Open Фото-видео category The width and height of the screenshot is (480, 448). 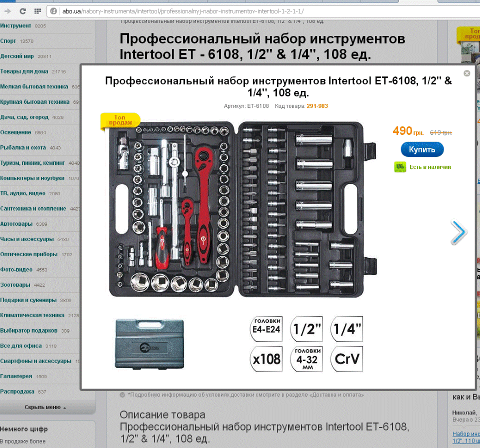[x=16, y=270]
